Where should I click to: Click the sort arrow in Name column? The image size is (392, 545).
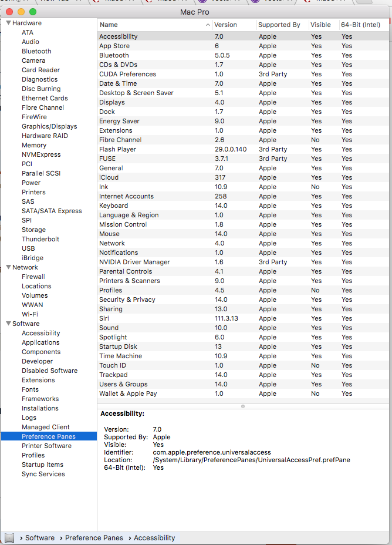point(208,25)
